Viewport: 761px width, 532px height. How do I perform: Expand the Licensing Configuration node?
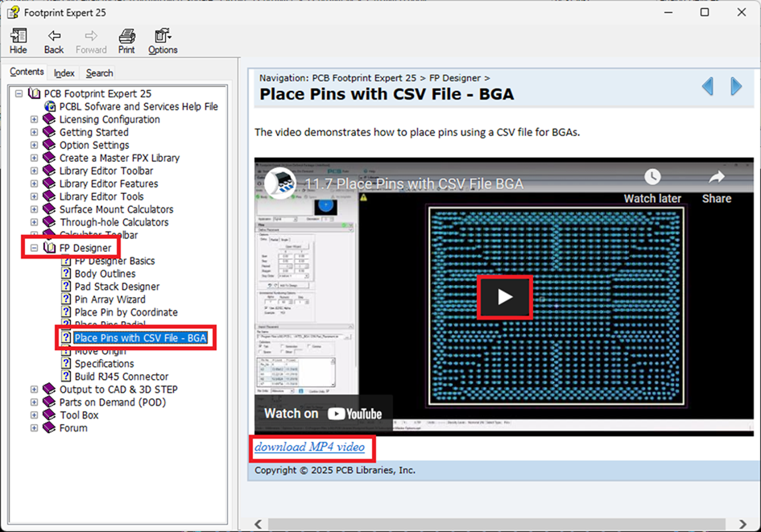35,119
